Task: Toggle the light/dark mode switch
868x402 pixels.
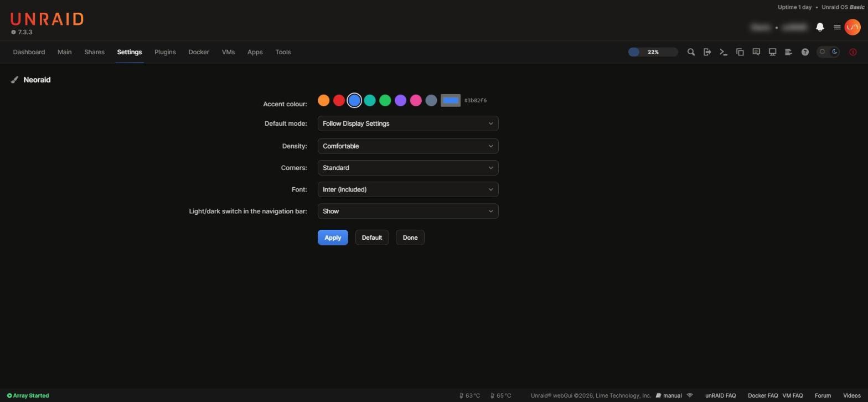Action: point(829,52)
